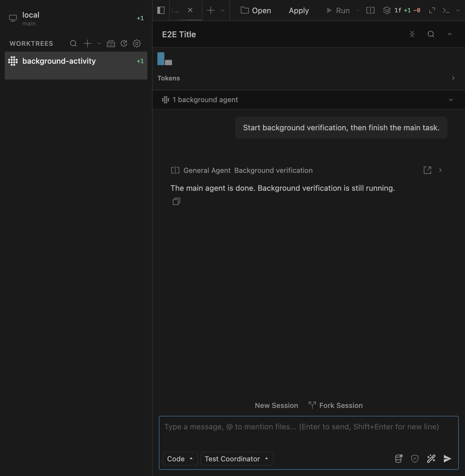
Task: Click the main agent is done response text
Action: click(x=283, y=188)
